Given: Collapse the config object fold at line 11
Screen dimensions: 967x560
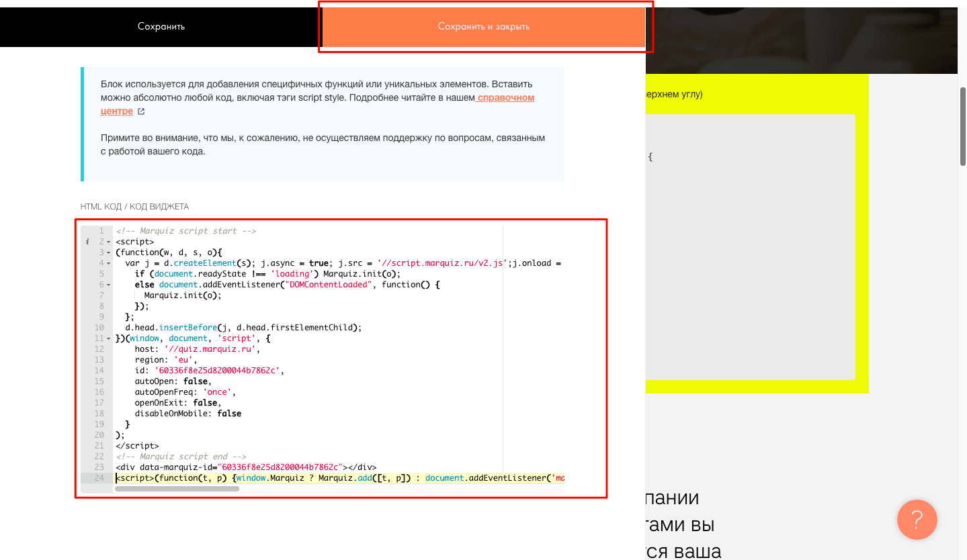Looking at the screenshot, I should point(108,338).
